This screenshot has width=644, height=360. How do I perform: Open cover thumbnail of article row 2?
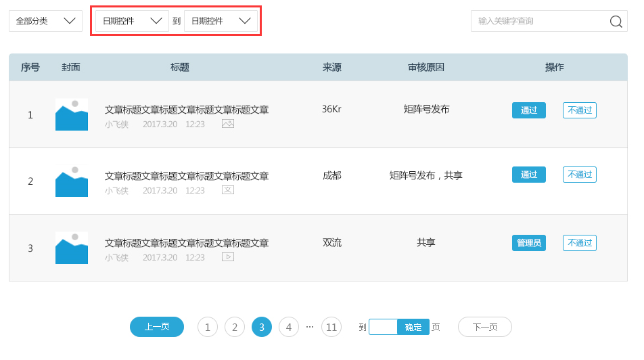tap(72, 181)
